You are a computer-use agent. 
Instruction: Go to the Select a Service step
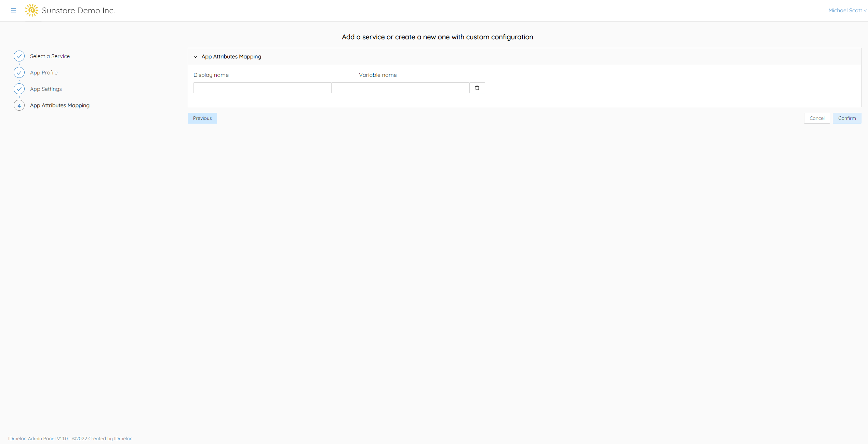point(50,56)
